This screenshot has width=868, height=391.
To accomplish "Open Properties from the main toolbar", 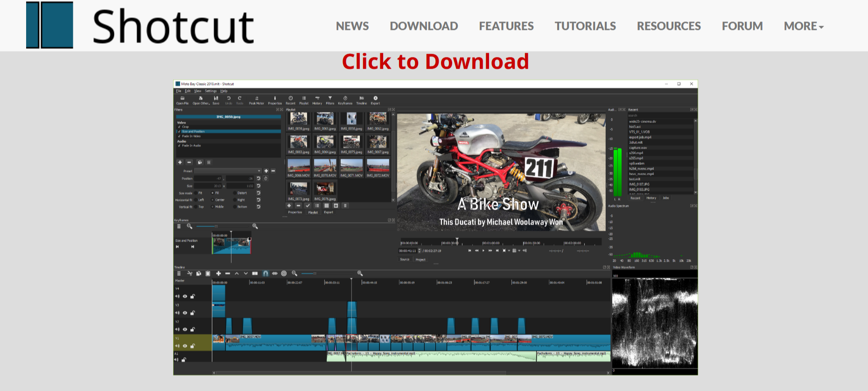I will (275, 100).
